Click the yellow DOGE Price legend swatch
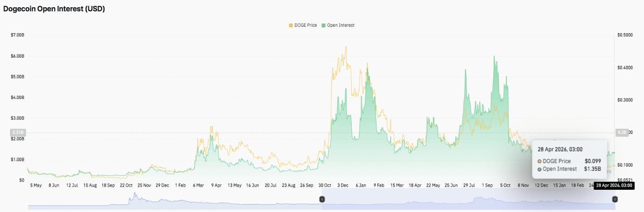The image size is (644, 212). [x=291, y=25]
